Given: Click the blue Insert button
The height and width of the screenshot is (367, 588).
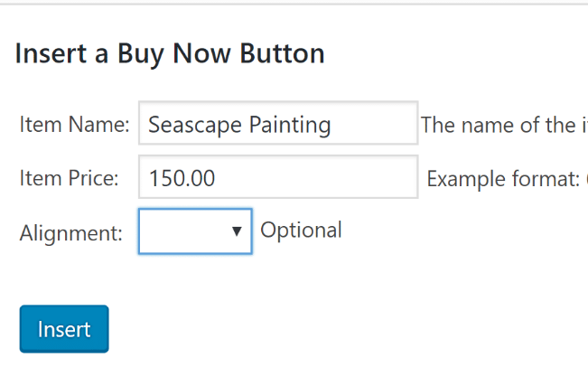Looking at the screenshot, I should pos(64,329).
